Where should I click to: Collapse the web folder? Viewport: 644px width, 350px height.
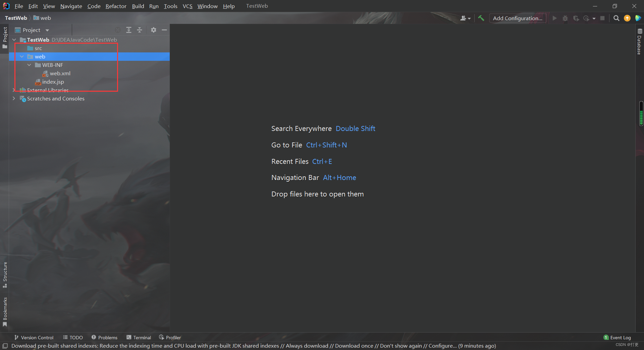[x=22, y=56]
